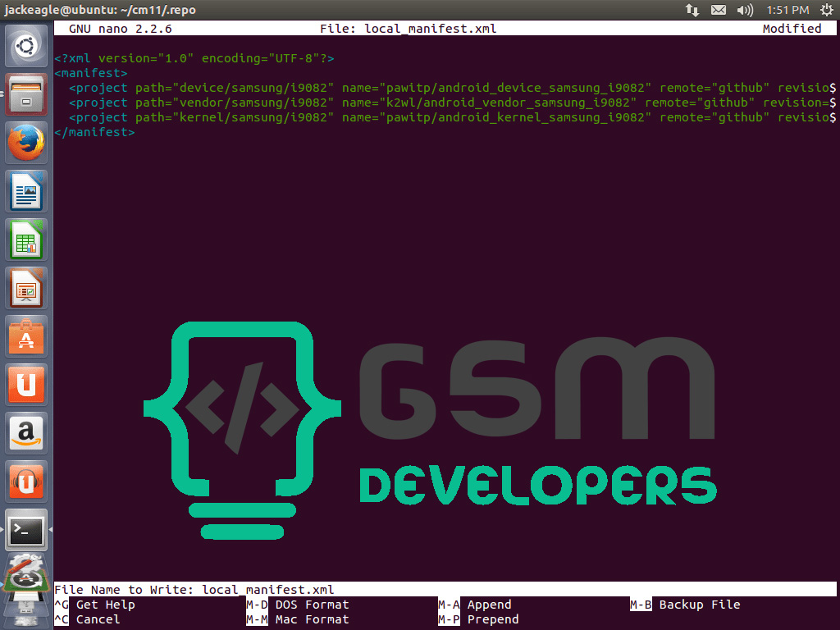Click the ^G Get Help shortcut
Viewport: 840px width, 630px height.
(95, 605)
